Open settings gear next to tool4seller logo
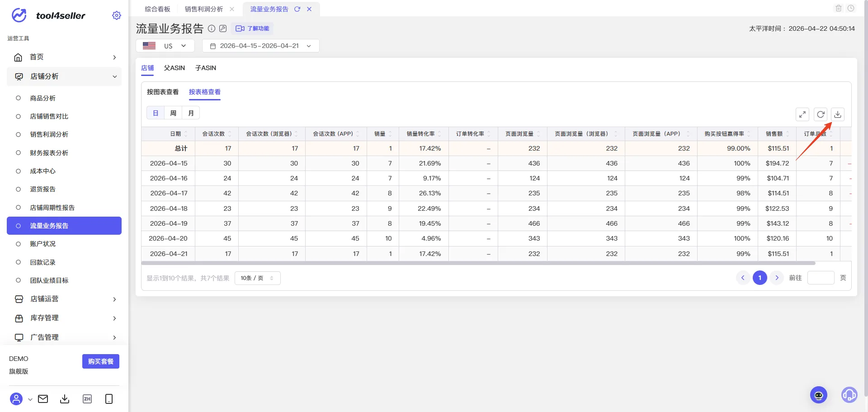Screen dimensions: 868x412 point(117,15)
